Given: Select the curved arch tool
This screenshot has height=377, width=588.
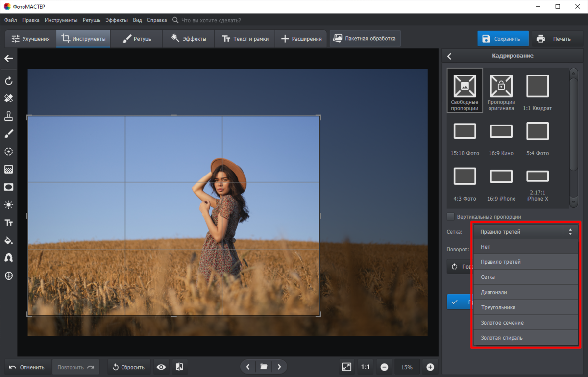Looking at the screenshot, I should click(x=8, y=258).
